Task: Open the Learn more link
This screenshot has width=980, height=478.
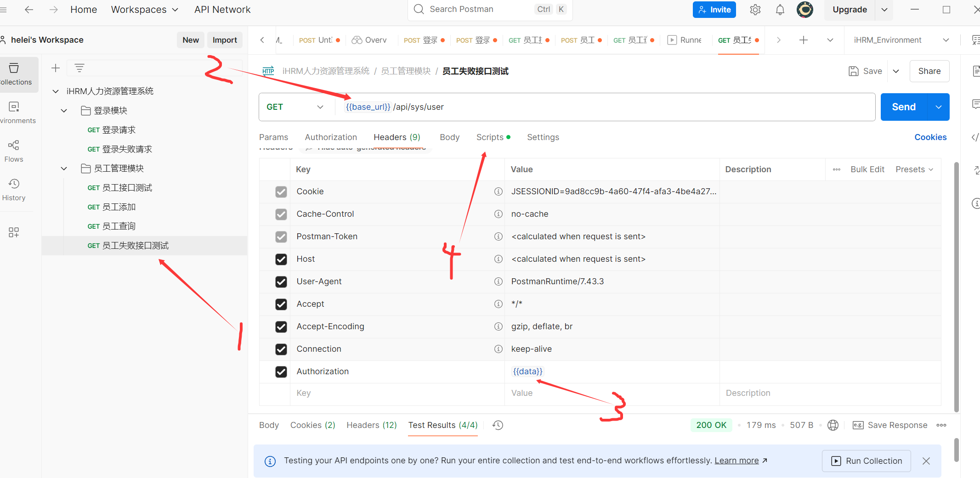Action: point(736,461)
